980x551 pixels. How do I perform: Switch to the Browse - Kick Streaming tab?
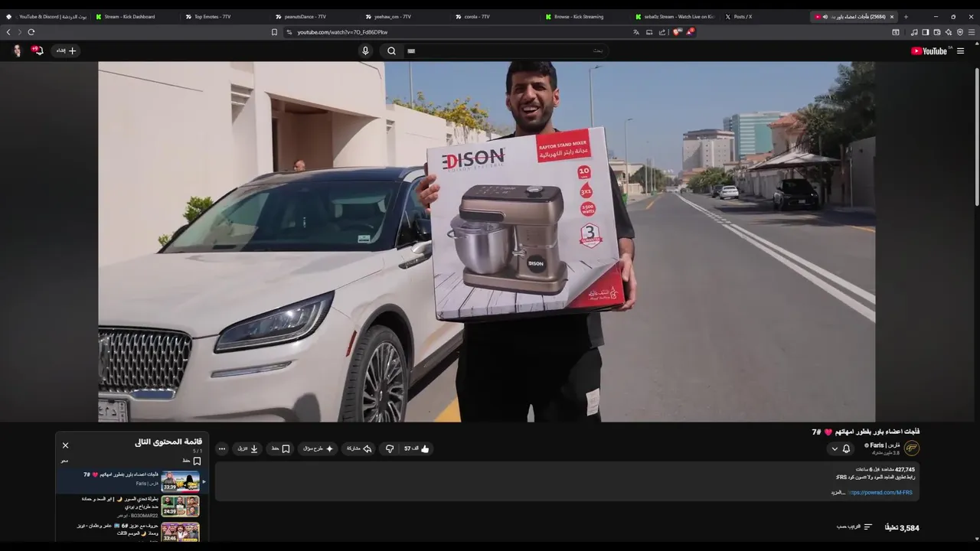pyautogui.click(x=578, y=17)
